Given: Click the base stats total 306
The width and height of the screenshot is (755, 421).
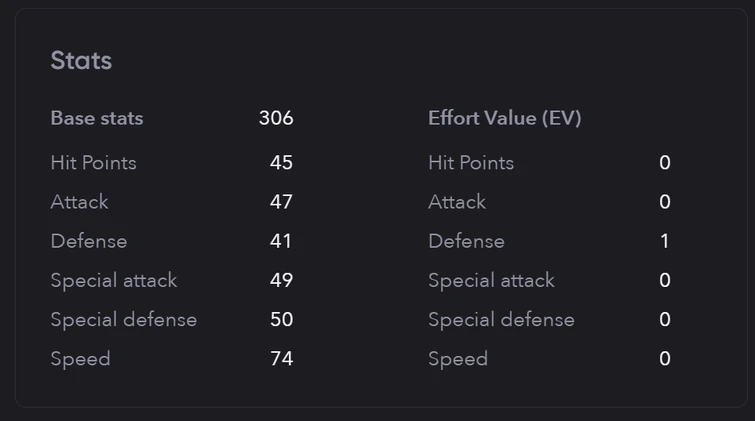Looking at the screenshot, I should (276, 118).
